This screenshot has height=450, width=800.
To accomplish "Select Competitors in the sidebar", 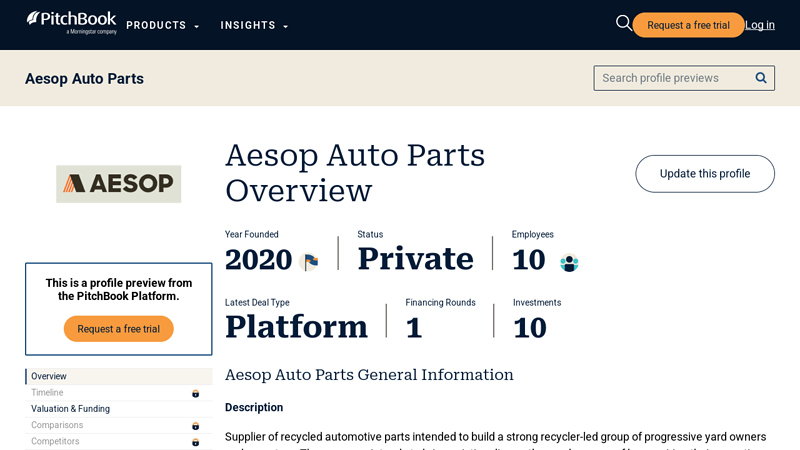I will (119, 442).
